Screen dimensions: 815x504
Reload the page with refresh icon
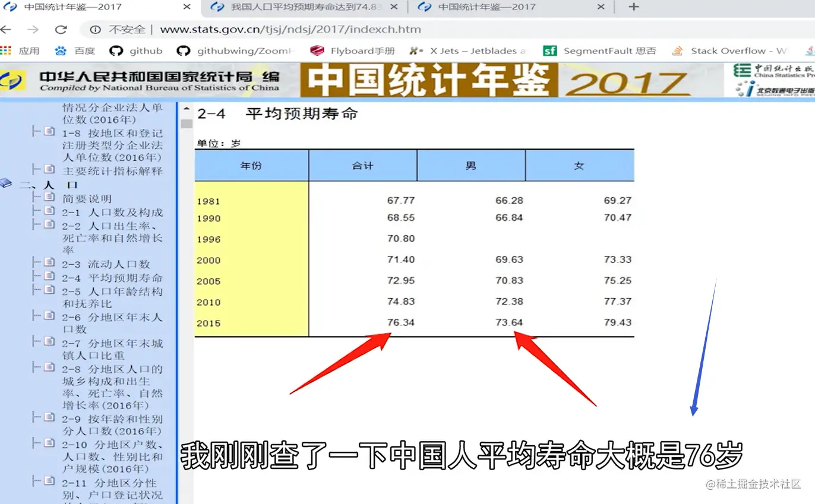pyautogui.click(x=61, y=29)
